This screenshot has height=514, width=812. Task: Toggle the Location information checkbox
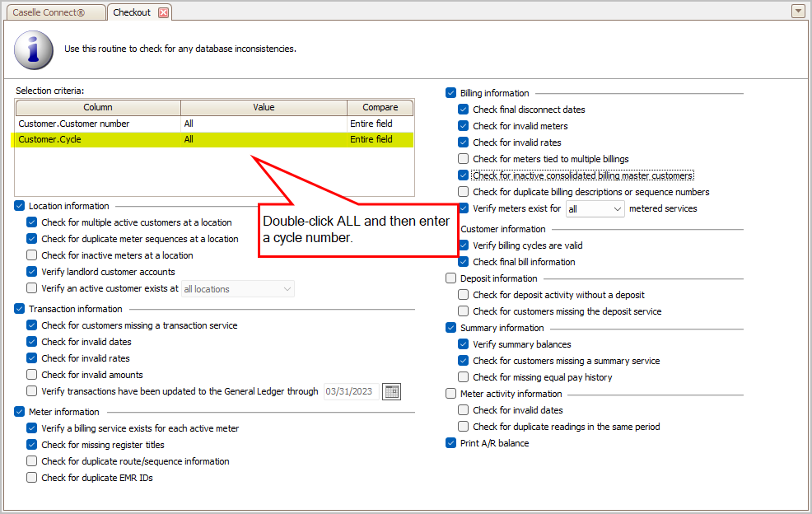click(x=20, y=206)
